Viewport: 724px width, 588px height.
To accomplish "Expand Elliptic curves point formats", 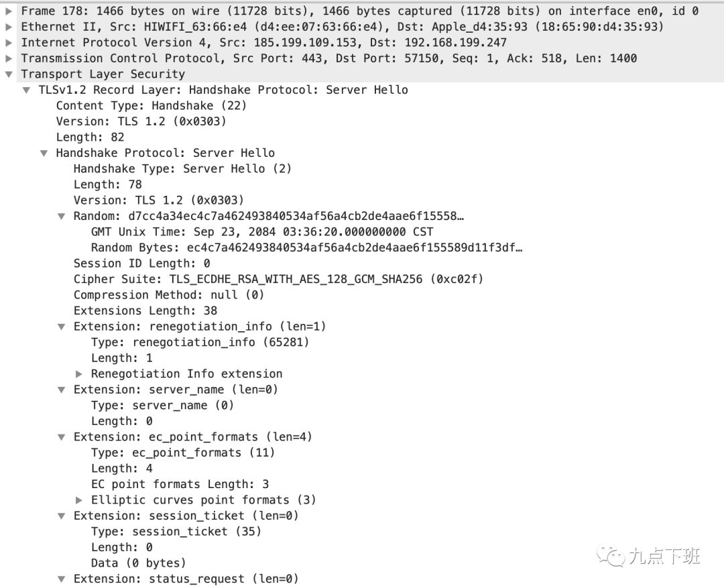I will coord(79,499).
